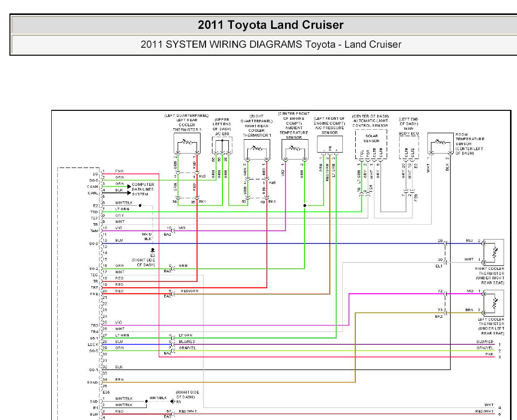Select the "GRN/YEL" label after EA2 connector
The height and width of the screenshot is (420, 517).
[187, 348]
